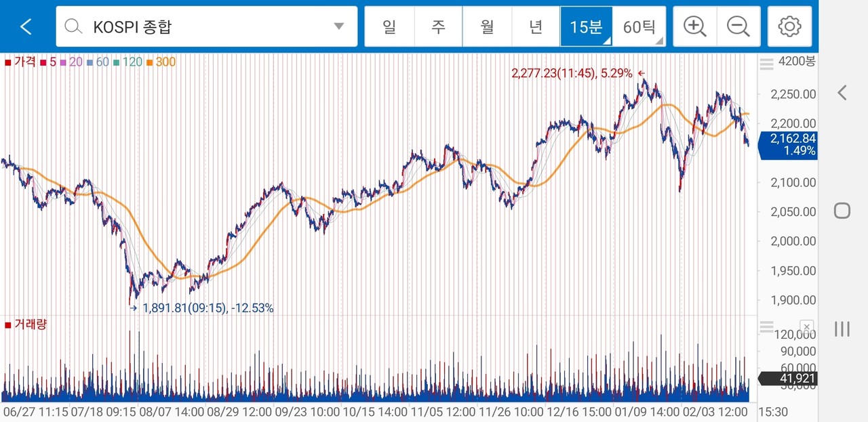This screenshot has width=868, height=422.
Task: Select yearly (년) chart period
Action: point(536,26)
